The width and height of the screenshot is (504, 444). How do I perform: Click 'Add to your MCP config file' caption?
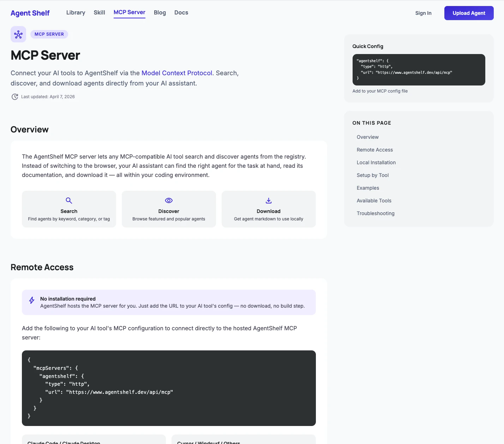coord(380,91)
